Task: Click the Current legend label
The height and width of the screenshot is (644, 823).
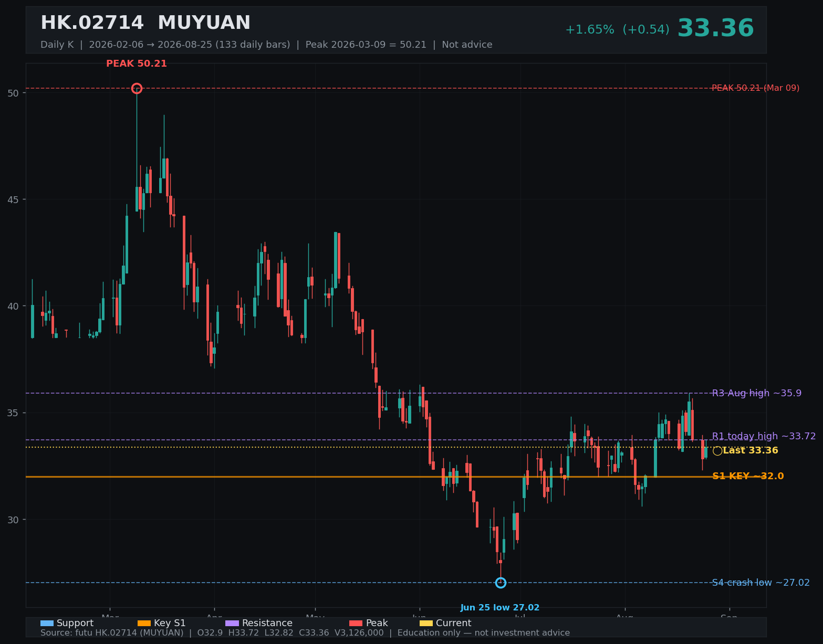Action: coord(454,624)
